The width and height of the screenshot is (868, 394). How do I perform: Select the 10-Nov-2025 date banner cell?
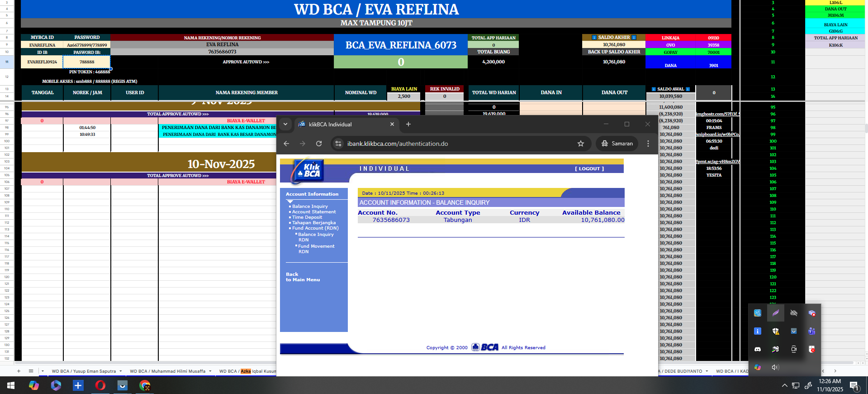221,163
